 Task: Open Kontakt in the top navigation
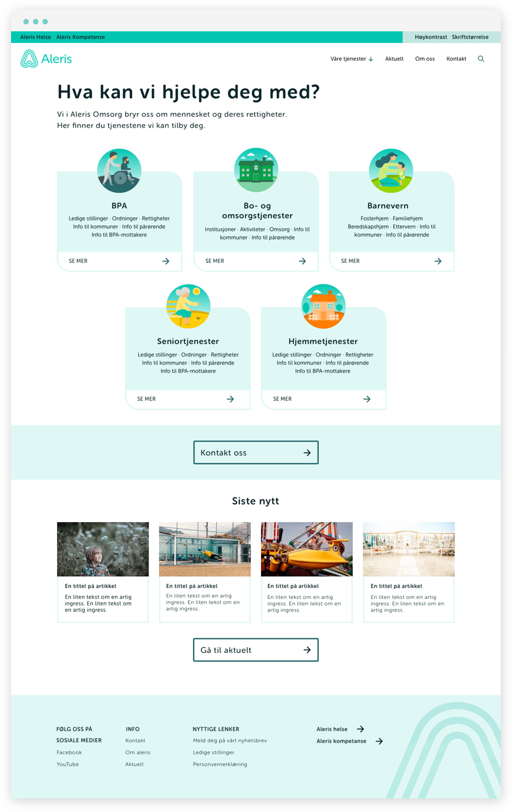pyautogui.click(x=456, y=59)
